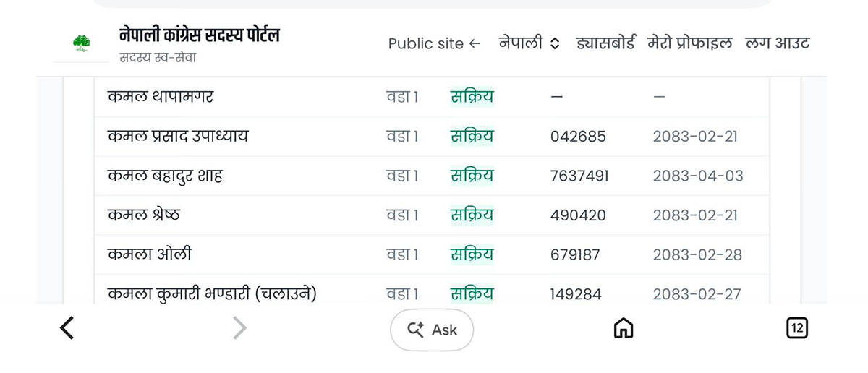The image size is (868, 373).
Task: Select member row कमल थापामगर
Action: (431, 97)
